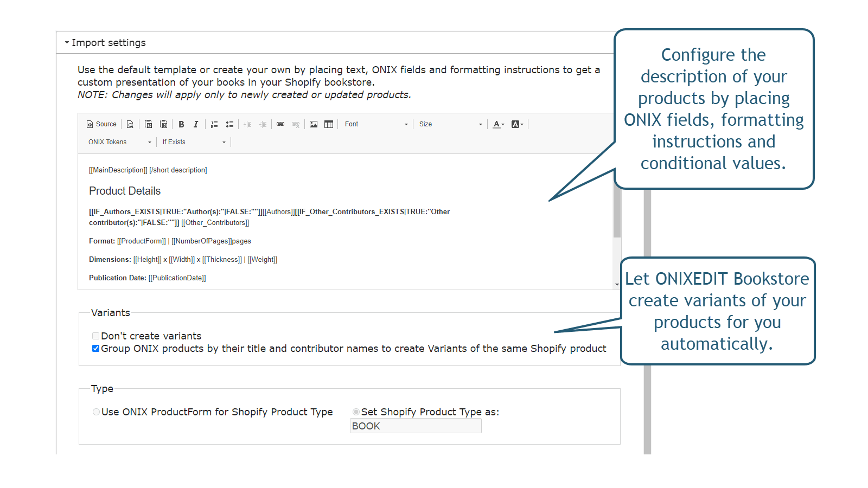
Task: Edit the BOOK product type field
Action: coord(416,426)
